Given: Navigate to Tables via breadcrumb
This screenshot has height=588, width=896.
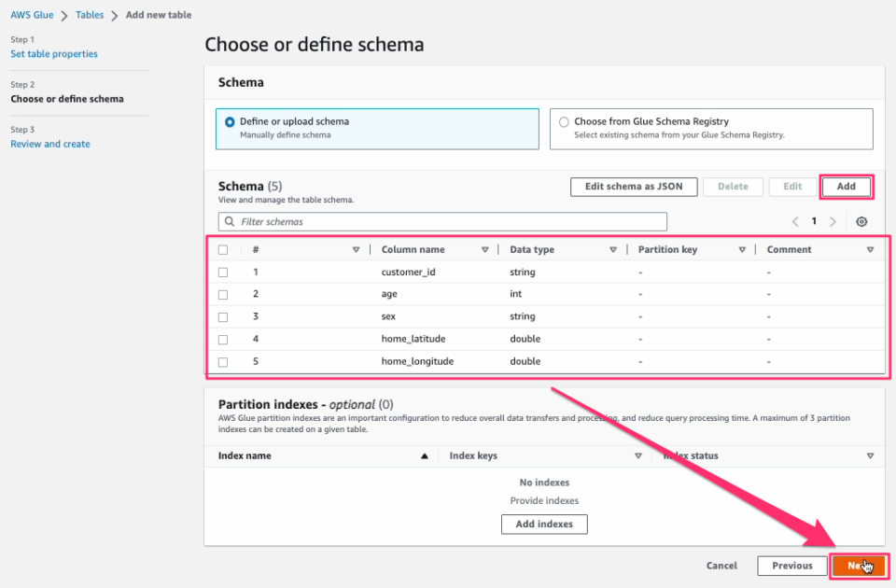Looking at the screenshot, I should point(90,14).
